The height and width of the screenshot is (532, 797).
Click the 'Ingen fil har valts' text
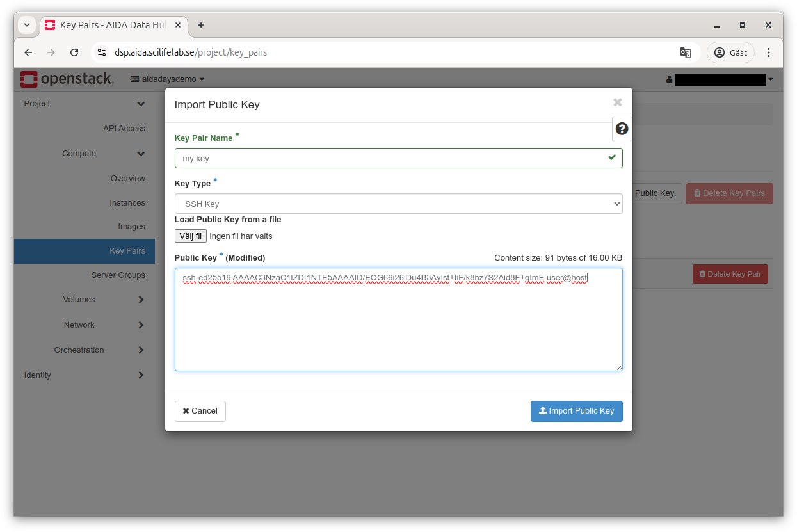[241, 236]
